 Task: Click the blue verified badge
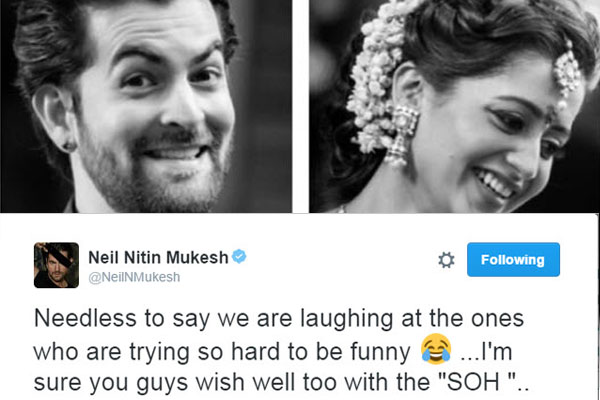pos(240,256)
